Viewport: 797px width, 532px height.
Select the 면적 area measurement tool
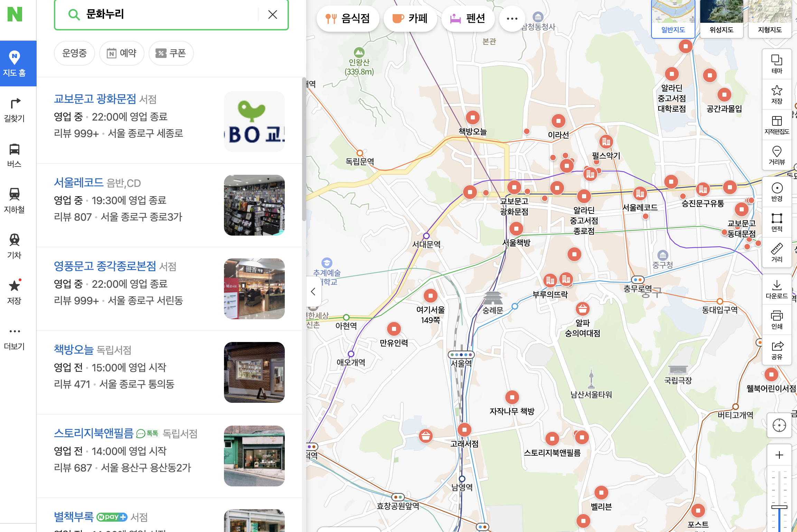(x=777, y=222)
